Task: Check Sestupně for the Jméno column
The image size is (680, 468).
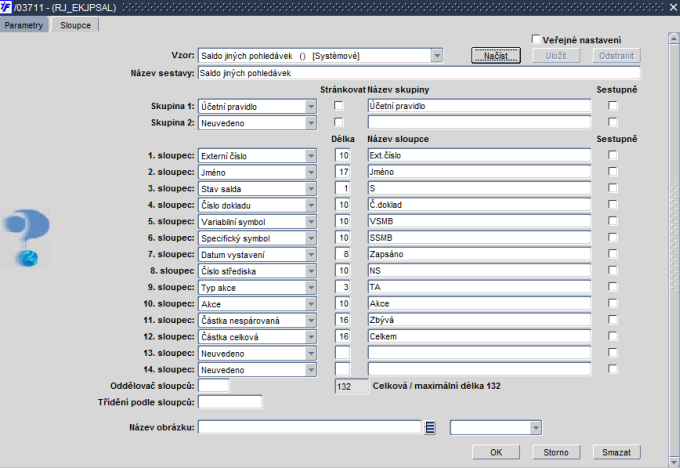Action: (612, 172)
